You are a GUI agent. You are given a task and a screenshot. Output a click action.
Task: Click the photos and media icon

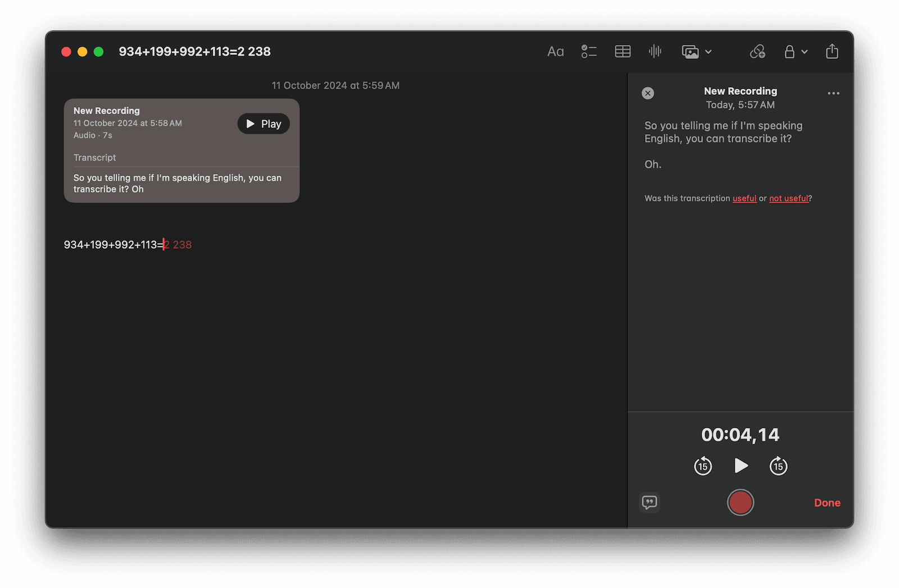click(690, 52)
